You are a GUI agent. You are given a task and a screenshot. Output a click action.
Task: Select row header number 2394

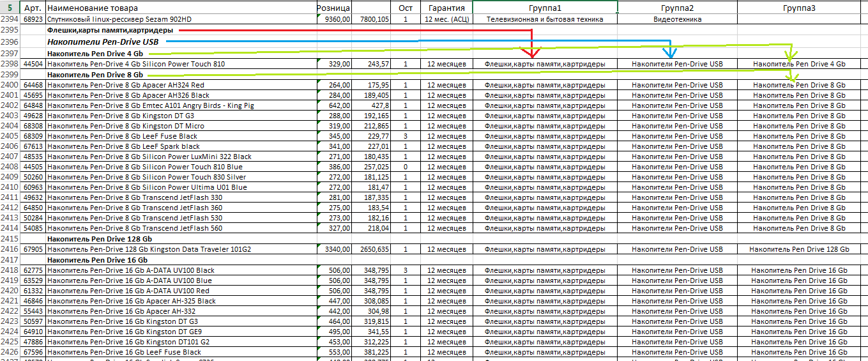tap(10, 20)
